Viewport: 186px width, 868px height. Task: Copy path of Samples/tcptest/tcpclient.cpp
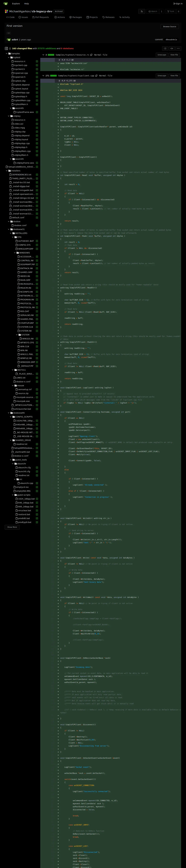click(x=96, y=76)
